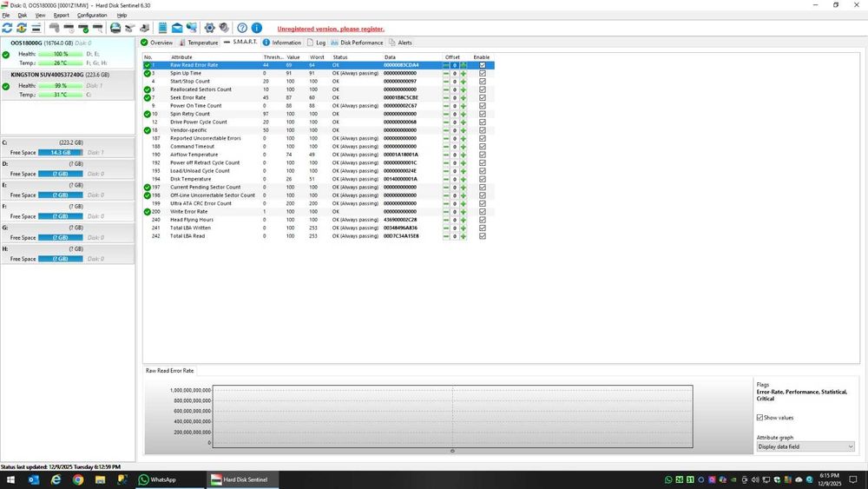This screenshot has width=868, height=489.
Task: Launch Google Chrome from the taskbar
Action: tap(78, 479)
